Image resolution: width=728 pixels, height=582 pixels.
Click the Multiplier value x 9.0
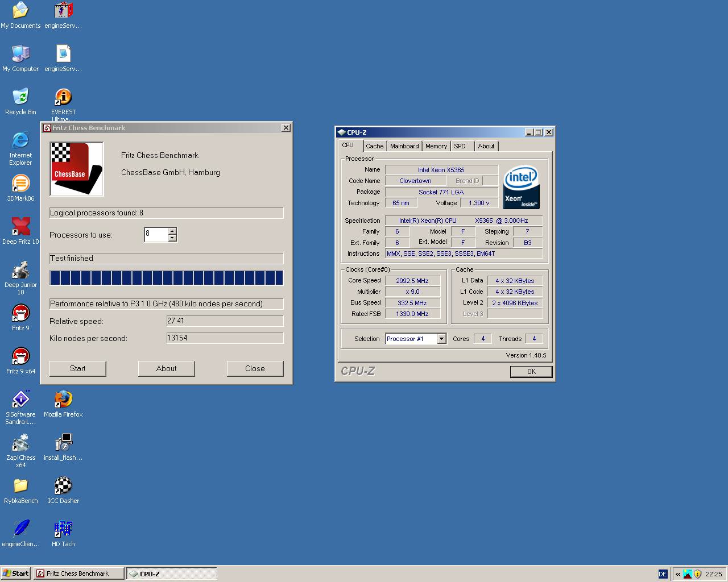[x=413, y=292]
